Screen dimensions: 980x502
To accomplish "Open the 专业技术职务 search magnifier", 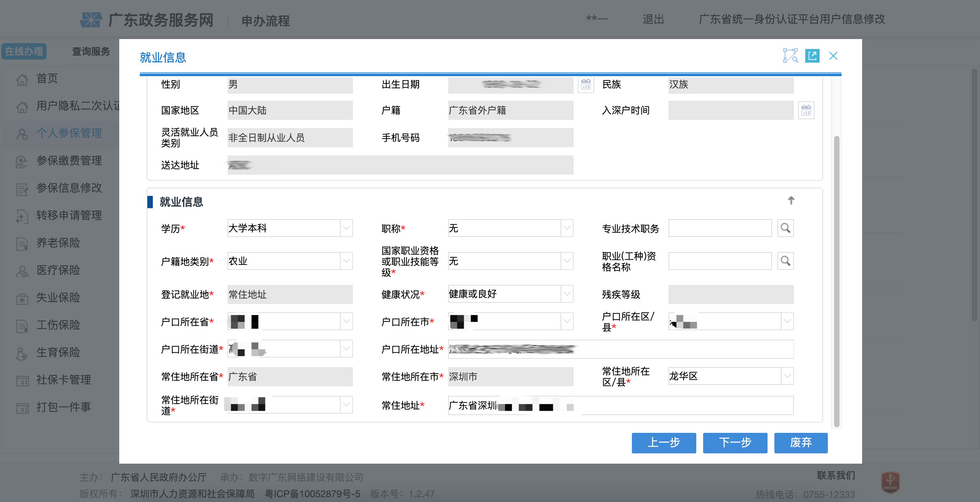I will (x=786, y=228).
